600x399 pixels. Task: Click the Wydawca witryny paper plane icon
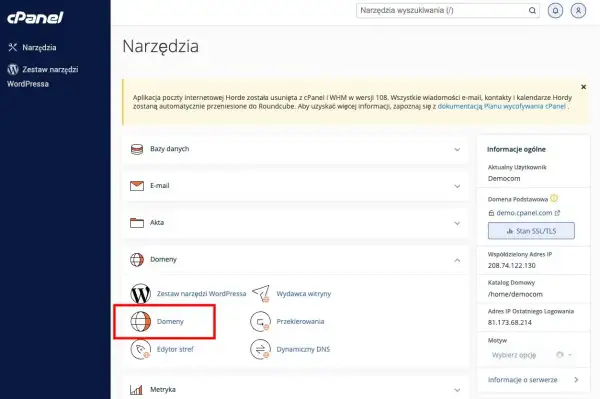(x=261, y=293)
